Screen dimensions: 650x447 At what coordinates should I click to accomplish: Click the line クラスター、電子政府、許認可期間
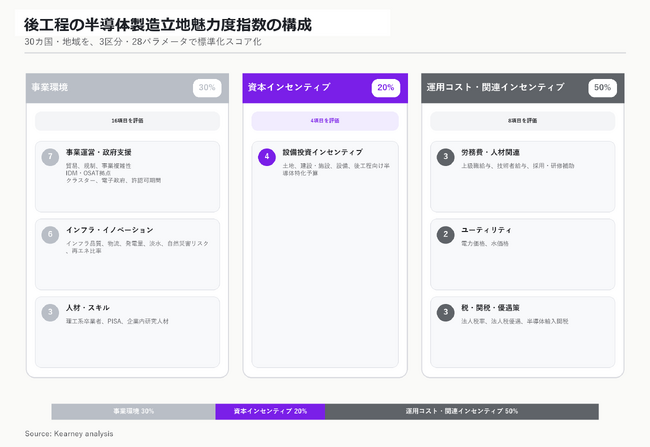(x=114, y=181)
